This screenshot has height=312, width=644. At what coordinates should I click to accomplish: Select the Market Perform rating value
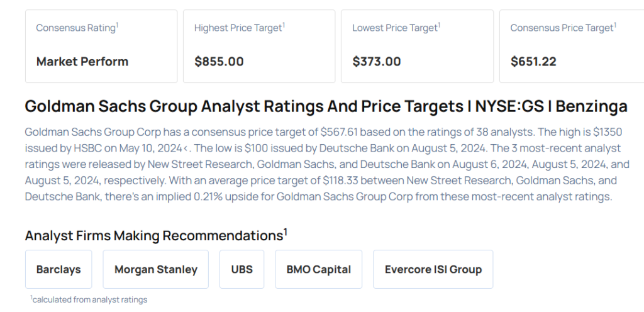(82, 62)
